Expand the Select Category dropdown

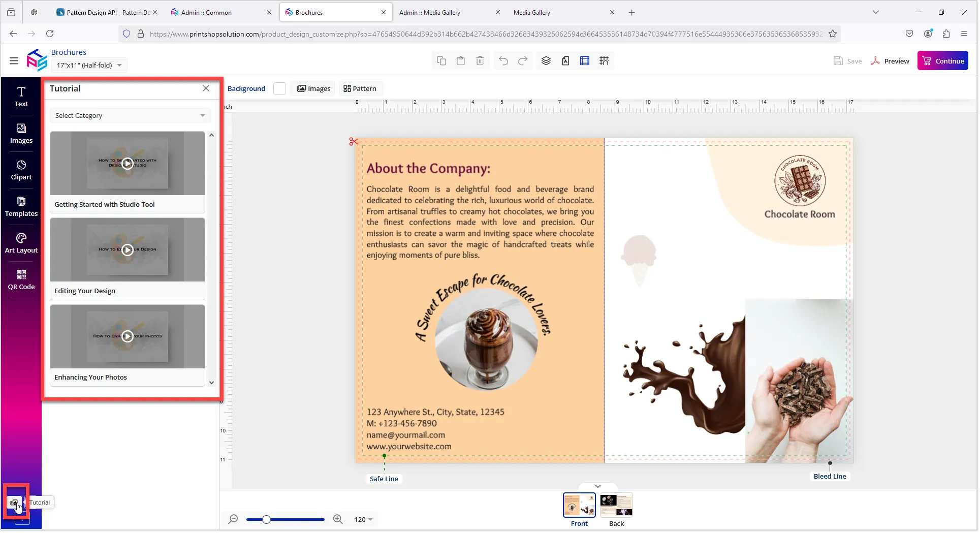tap(130, 115)
